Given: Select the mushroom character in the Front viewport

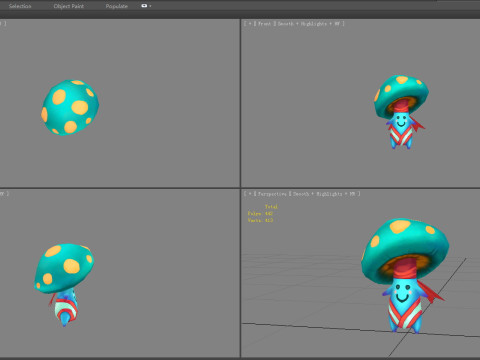Looking at the screenshot, I should [x=401, y=112].
